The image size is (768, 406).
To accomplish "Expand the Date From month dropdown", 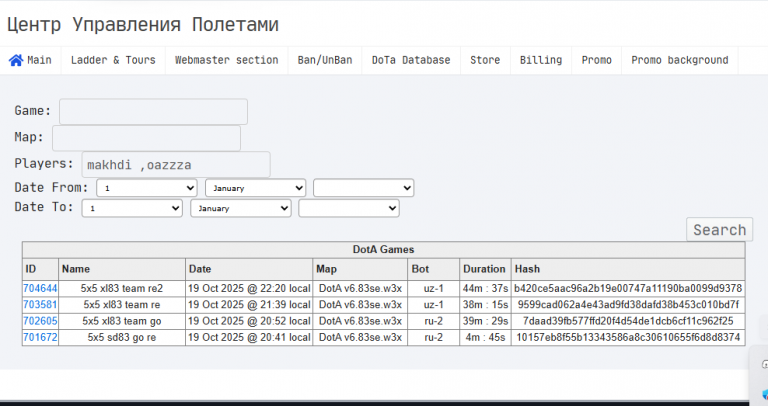I will (x=256, y=188).
